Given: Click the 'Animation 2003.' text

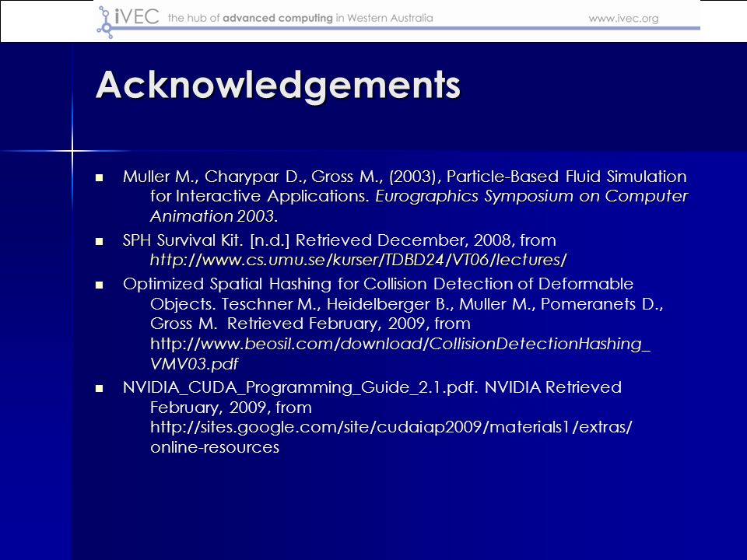Looking at the screenshot, I should point(214,216).
